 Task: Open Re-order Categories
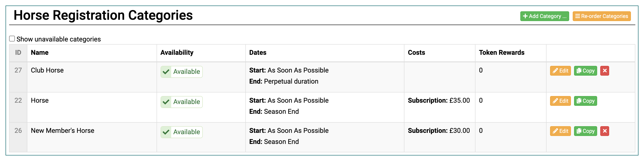coord(601,16)
